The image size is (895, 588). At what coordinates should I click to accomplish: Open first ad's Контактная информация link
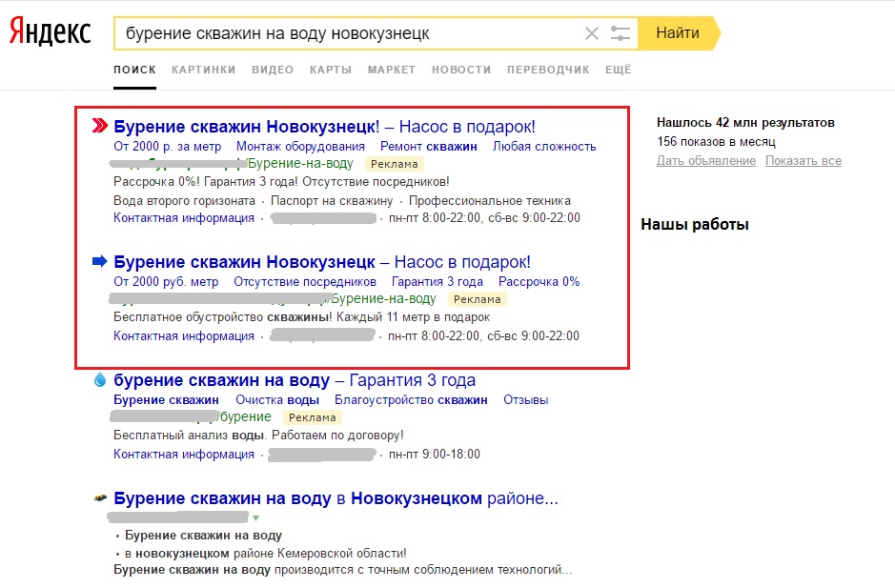point(184,218)
